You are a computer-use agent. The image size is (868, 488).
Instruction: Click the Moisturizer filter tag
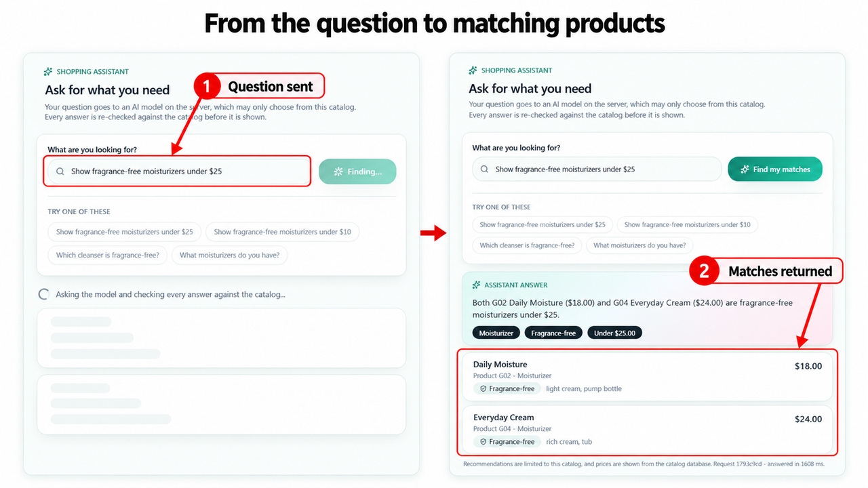(x=496, y=333)
